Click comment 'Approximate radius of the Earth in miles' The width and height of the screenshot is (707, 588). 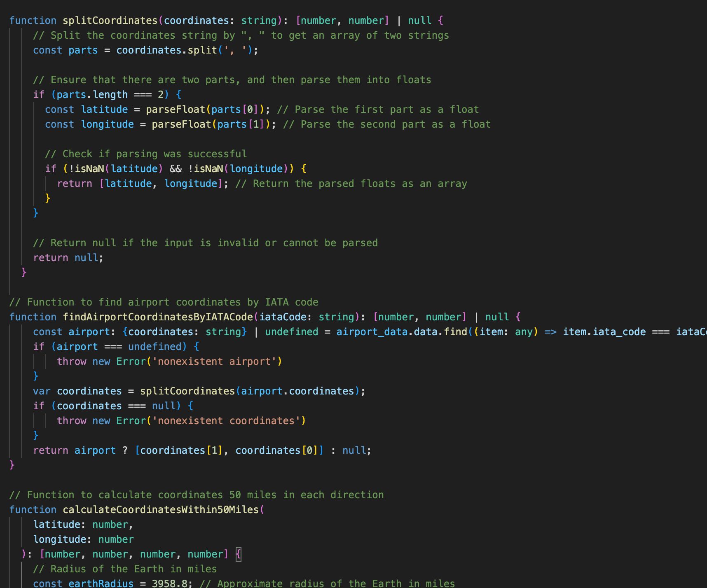click(x=327, y=583)
